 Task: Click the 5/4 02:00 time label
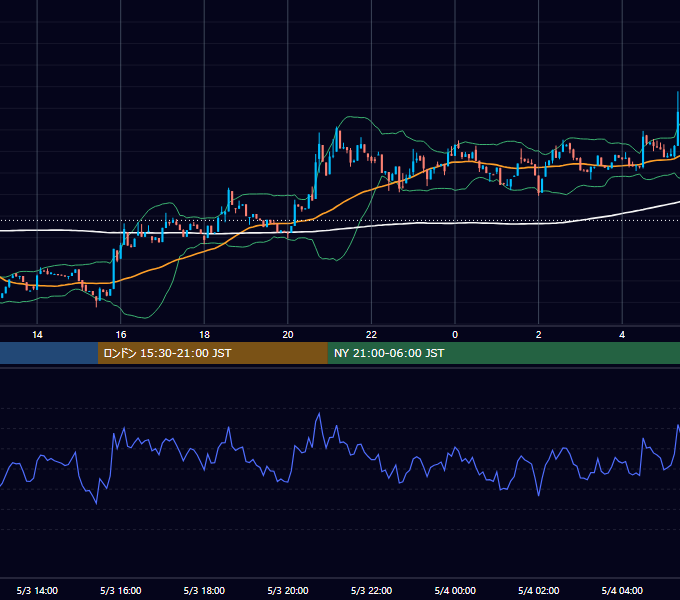(539, 590)
